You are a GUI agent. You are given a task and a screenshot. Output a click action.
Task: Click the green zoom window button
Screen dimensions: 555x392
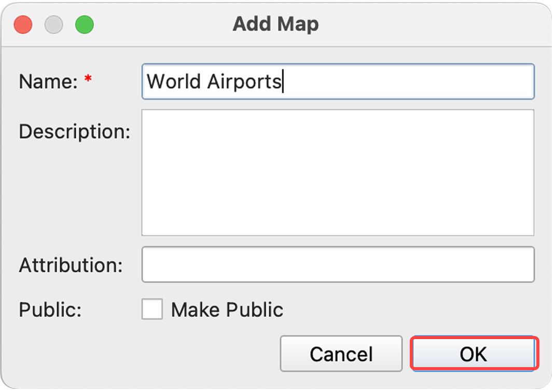coord(84,24)
